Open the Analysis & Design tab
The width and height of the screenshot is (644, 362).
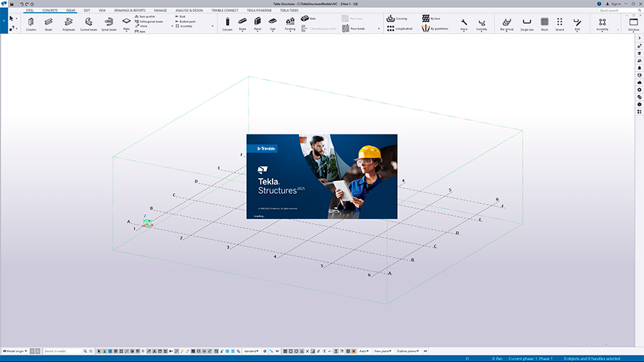click(x=188, y=11)
